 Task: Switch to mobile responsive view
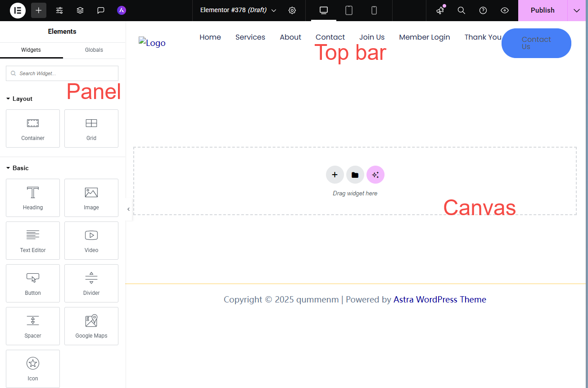[374, 10]
